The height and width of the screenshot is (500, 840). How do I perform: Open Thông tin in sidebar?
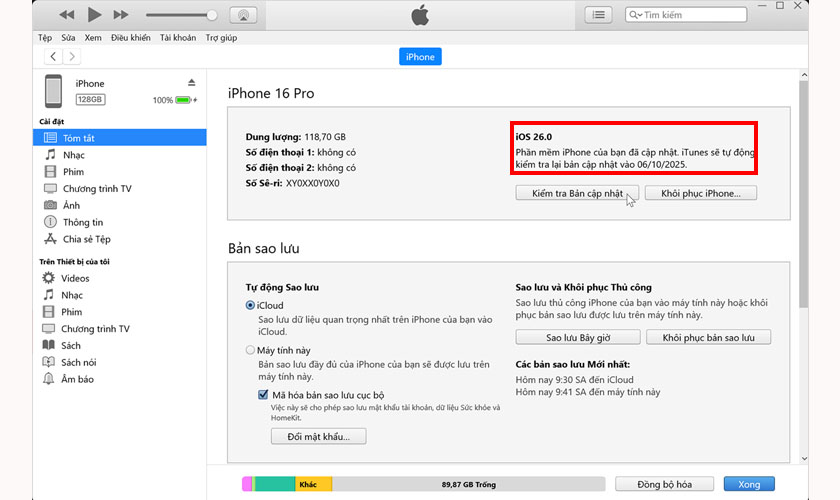(x=82, y=222)
